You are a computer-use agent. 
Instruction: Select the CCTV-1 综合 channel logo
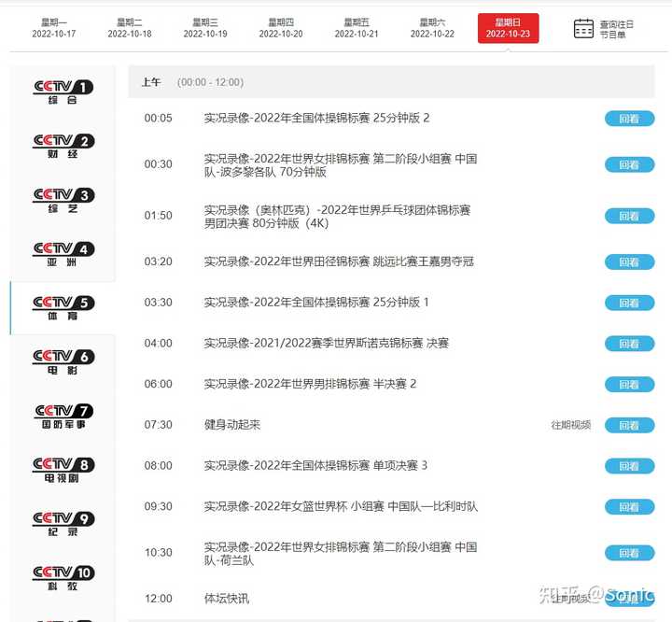63,92
